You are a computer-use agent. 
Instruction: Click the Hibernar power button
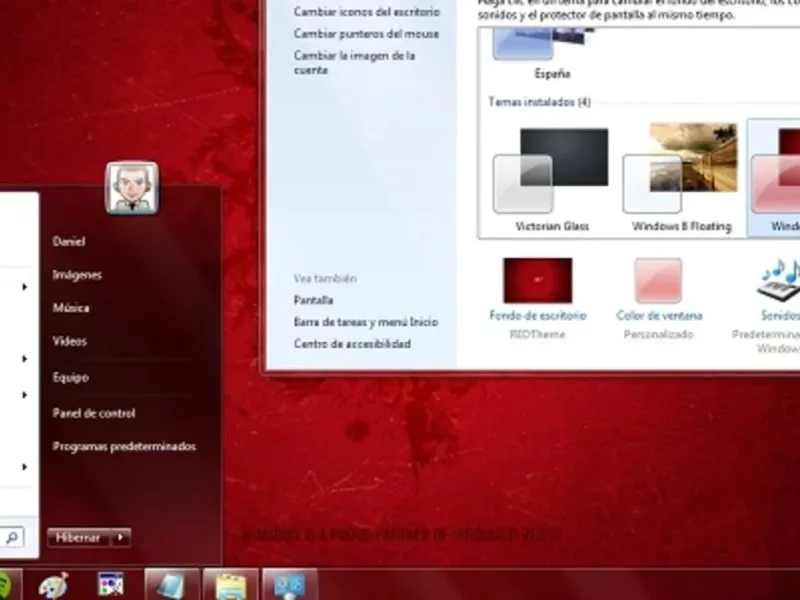point(79,537)
